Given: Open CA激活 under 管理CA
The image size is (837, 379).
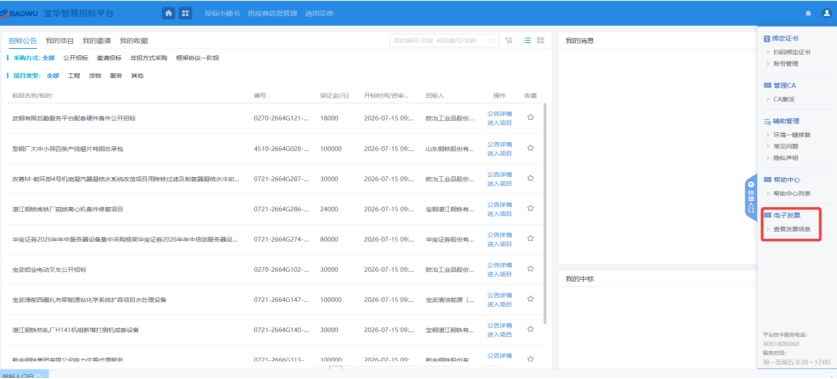Looking at the screenshot, I should pyautogui.click(x=784, y=99).
